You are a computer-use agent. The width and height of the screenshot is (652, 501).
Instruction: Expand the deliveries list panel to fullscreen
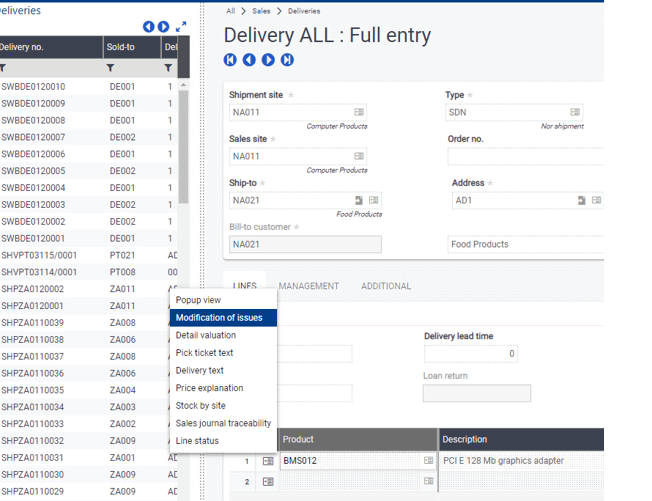(x=181, y=27)
